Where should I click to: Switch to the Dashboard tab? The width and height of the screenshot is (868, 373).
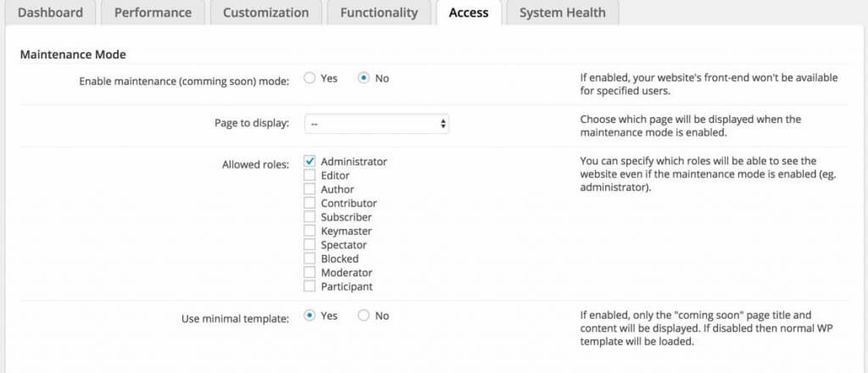point(50,13)
